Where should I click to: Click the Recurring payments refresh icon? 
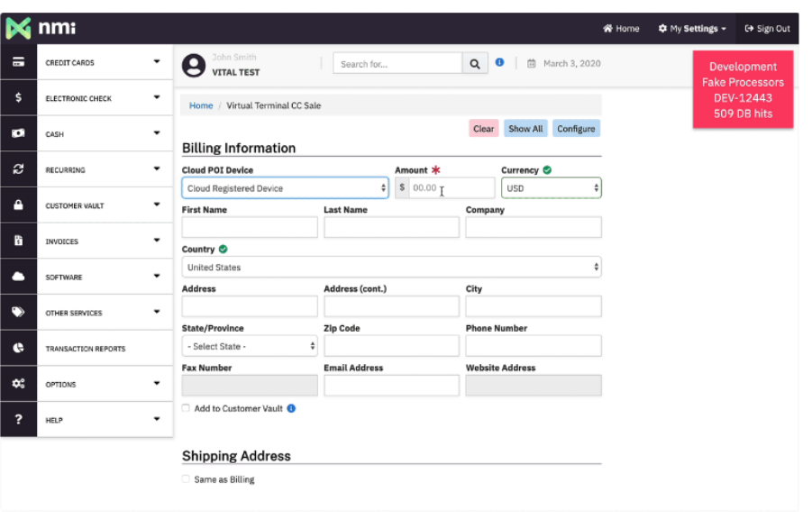pos(18,168)
